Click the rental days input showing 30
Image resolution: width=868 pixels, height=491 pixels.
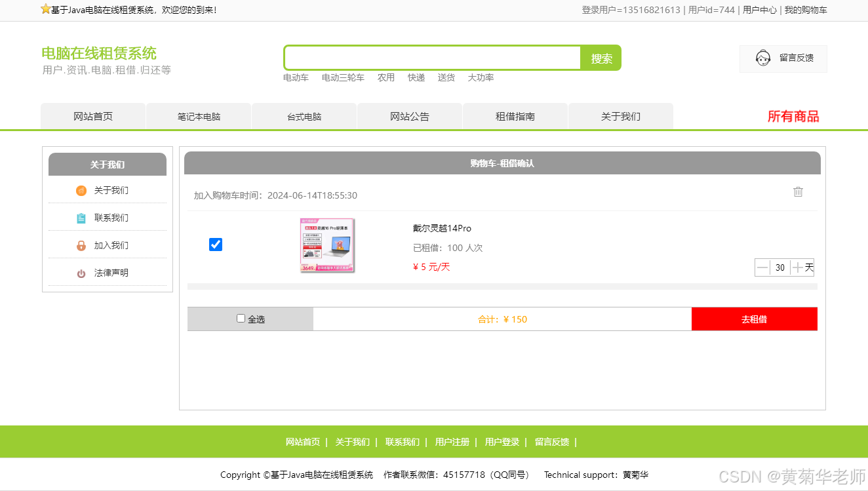(x=780, y=267)
